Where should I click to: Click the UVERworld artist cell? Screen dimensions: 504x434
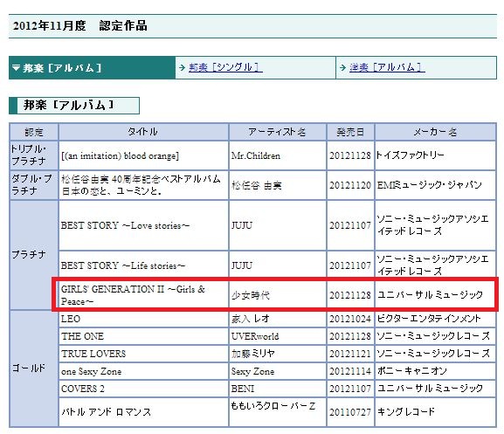278,336
